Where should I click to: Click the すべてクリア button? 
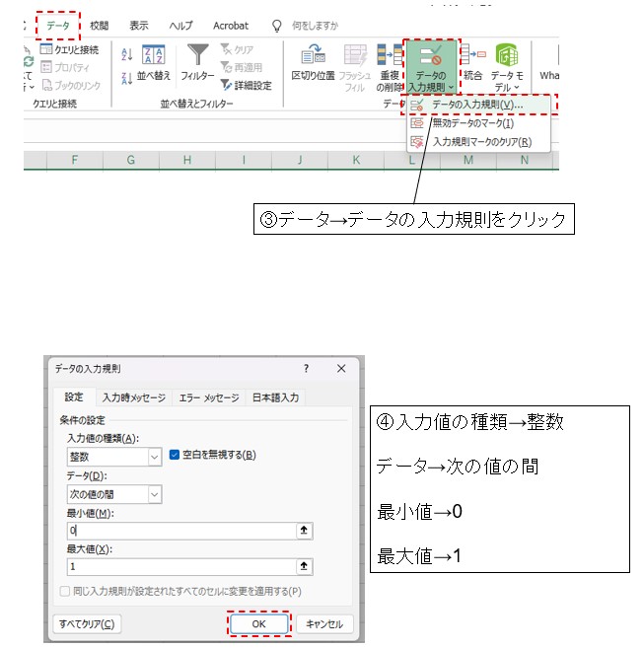[87, 623]
